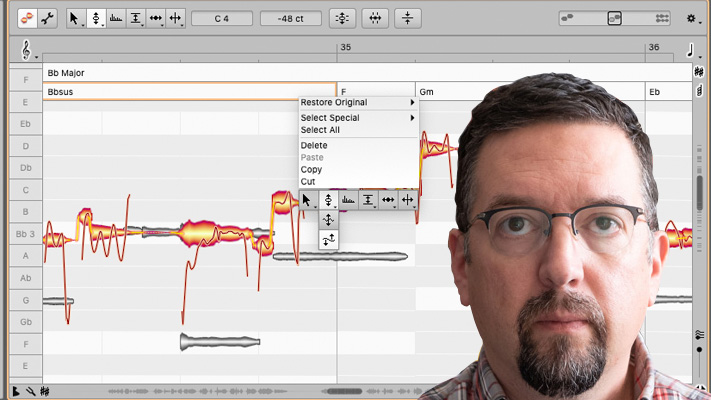
Task: Select the Timing tool in top toolbar
Action: coord(156,18)
